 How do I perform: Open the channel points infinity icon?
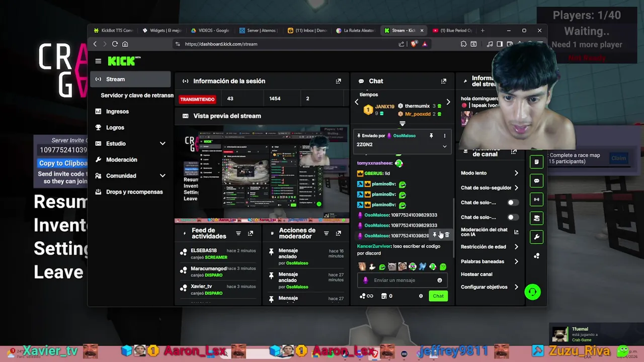click(367, 296)
